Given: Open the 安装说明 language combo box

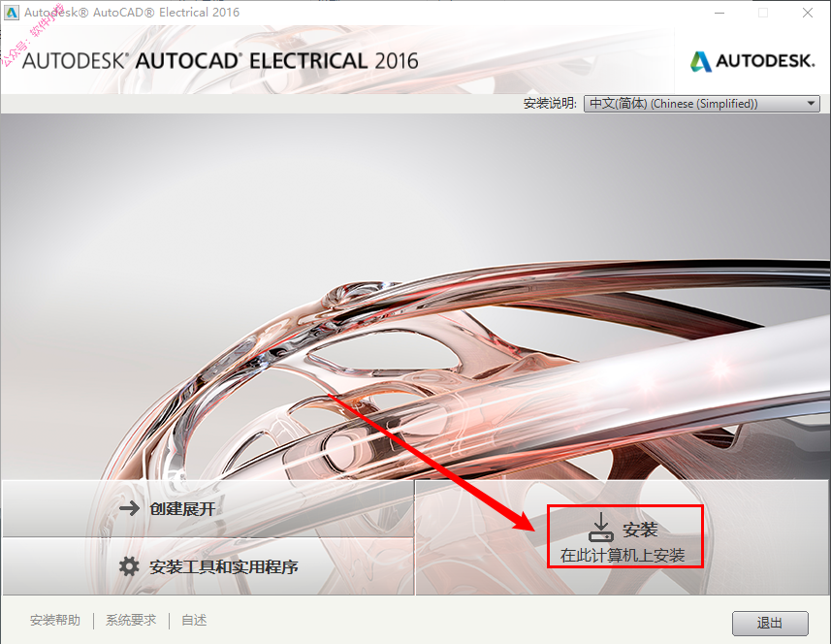Looking at the screenshot, I should (701, 104).
